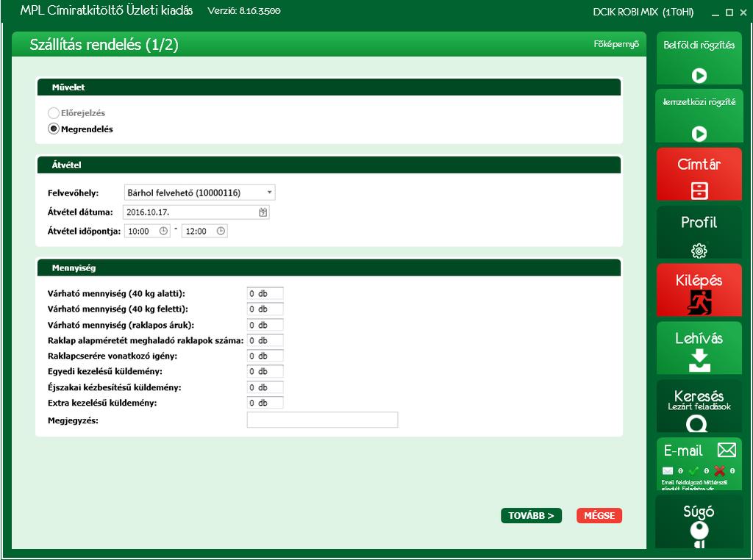Open calendar picker for Átvétel dátuma
Viewport: 753px width, 560px height.
263,212
